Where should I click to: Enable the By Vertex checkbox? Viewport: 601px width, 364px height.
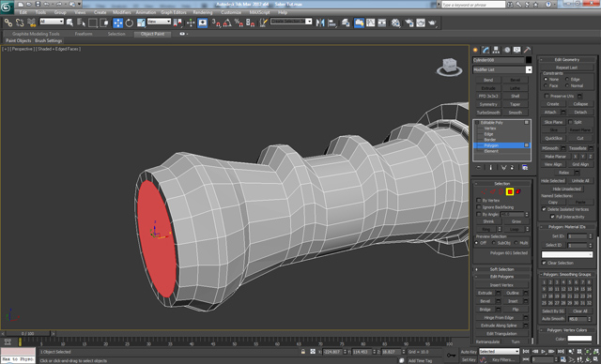point(479,200)
